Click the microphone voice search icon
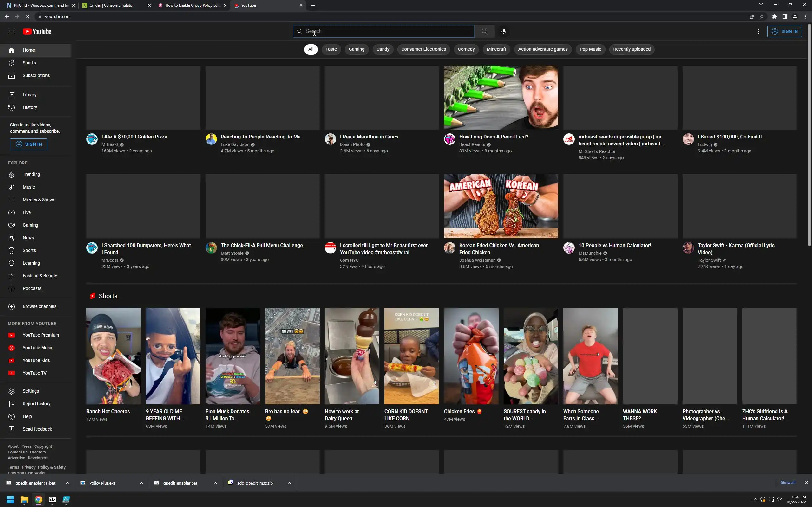Image resolution: width=812 pixels, height=507 pixels. [x=503, y=31]
